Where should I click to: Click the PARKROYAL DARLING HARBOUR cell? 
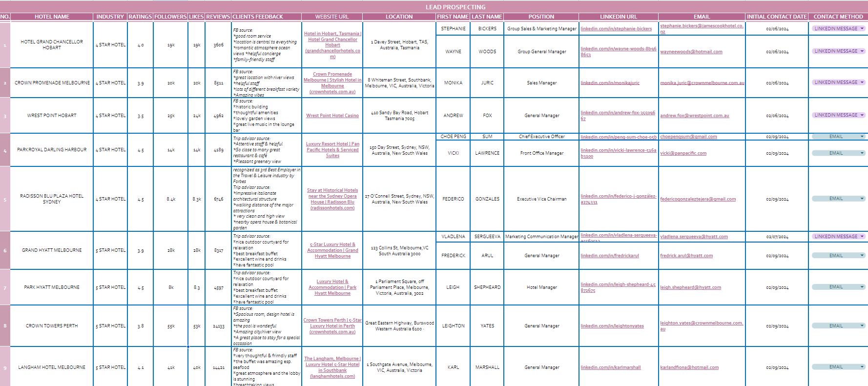click(x=52, y=150)
